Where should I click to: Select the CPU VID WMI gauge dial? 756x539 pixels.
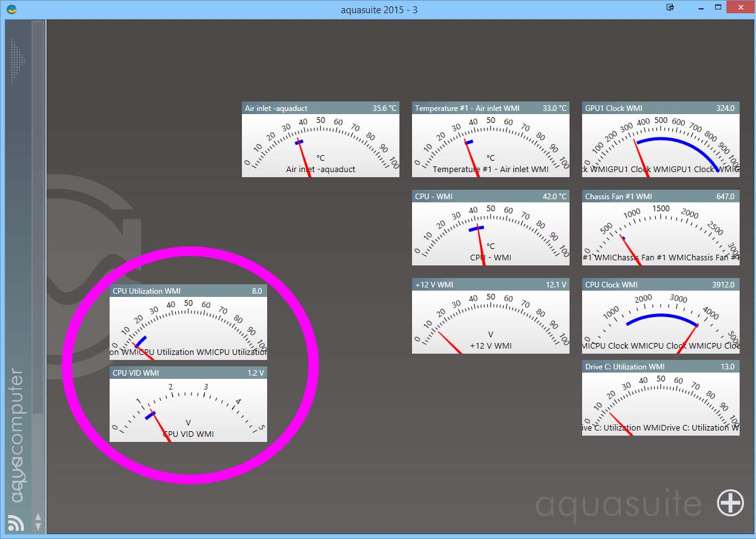(188, 410)
